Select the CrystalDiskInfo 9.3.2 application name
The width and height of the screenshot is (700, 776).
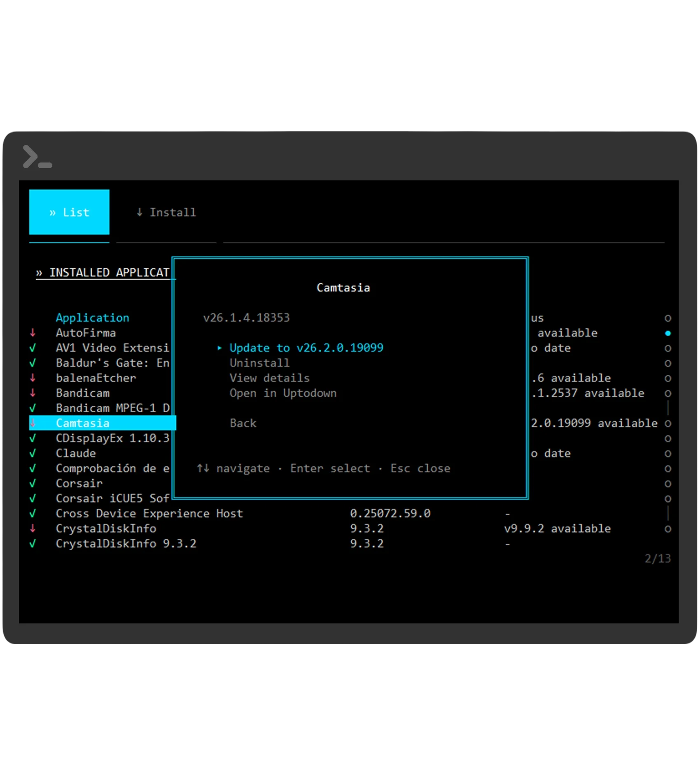126,543
